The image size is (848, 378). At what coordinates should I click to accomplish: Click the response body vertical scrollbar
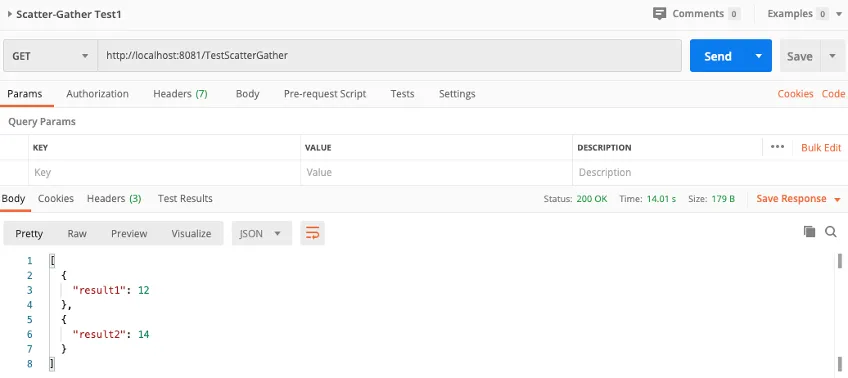coord(840,312)
